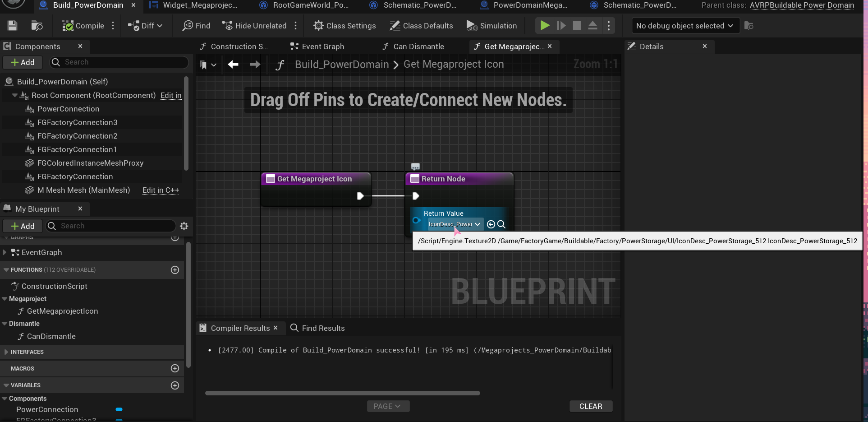Switch to Find Results tab
Viewport: 868px width, 422px height.
317,328
